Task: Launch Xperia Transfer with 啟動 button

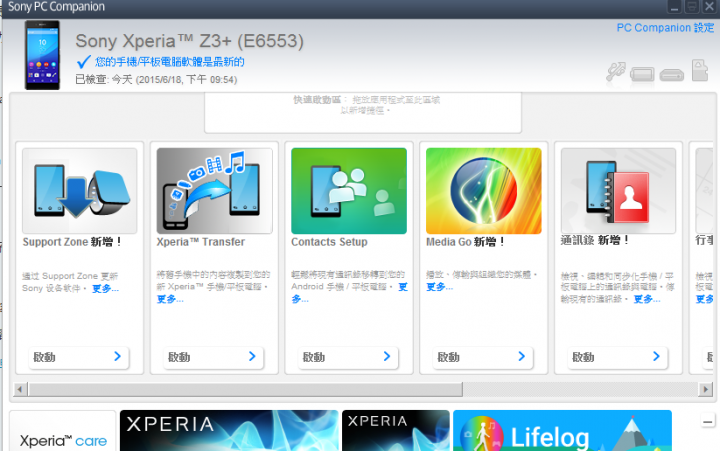Action: click(213, 357)
